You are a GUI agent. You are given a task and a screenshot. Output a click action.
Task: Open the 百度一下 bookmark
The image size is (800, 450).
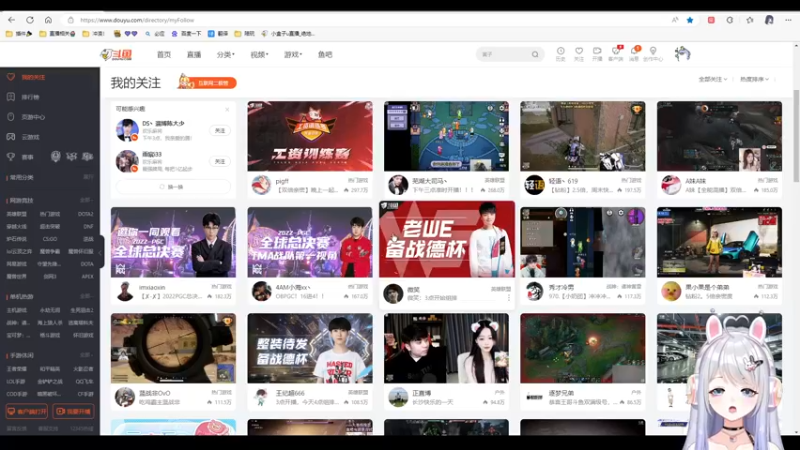click(x=186, y=34)
